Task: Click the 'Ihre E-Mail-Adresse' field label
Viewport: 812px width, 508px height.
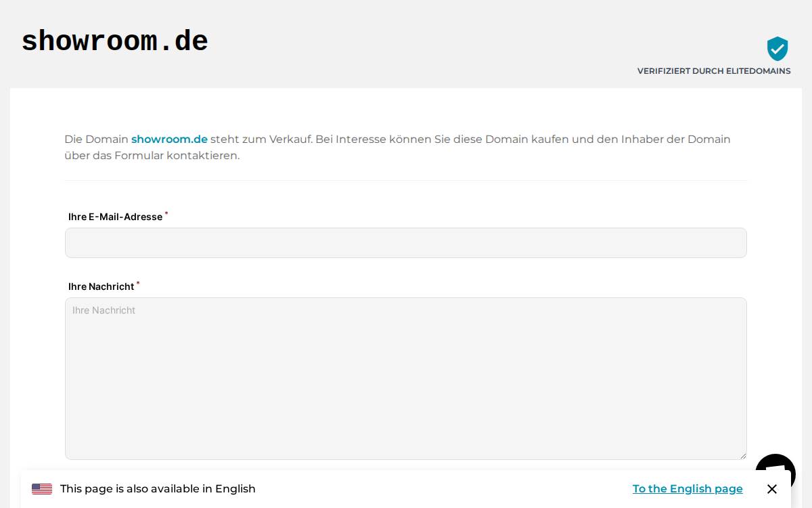Action: (115, 217)
